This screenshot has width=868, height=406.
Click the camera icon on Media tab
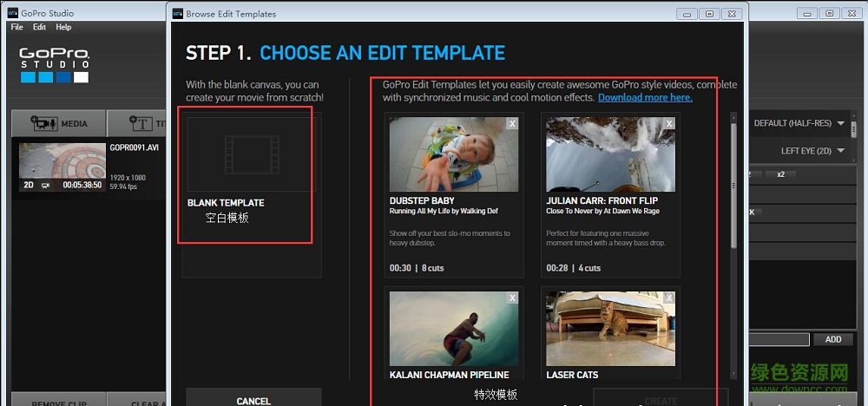point(43,123)
